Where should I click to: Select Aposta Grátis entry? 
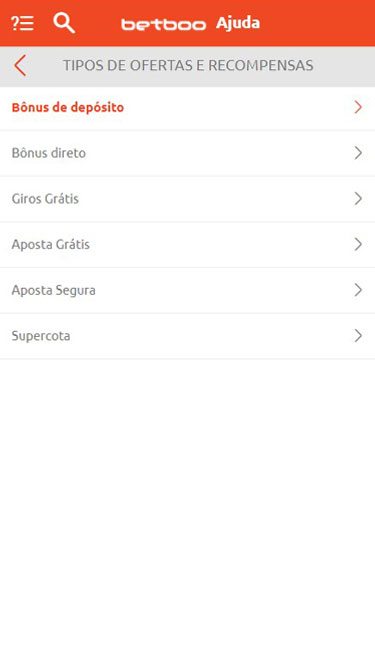(x=188, y=245)
